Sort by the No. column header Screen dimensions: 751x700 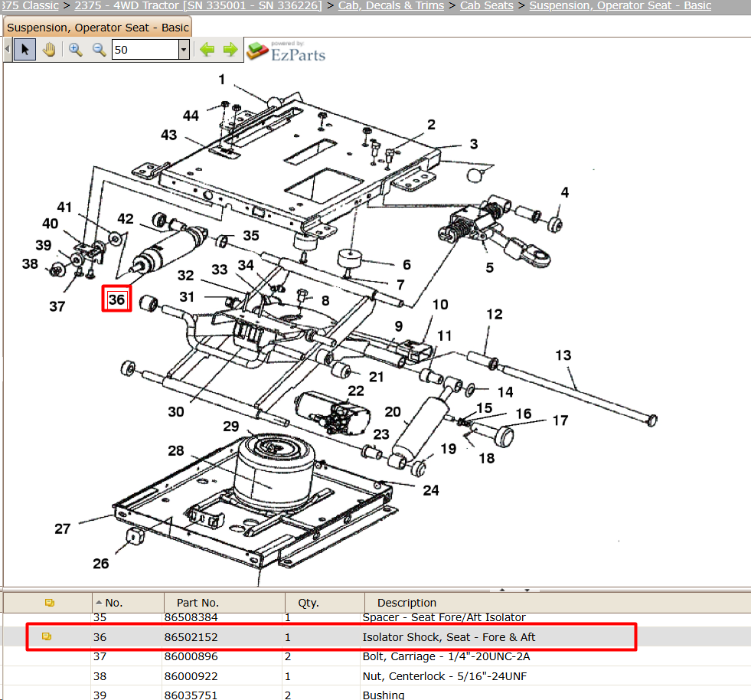pos(127,602)
